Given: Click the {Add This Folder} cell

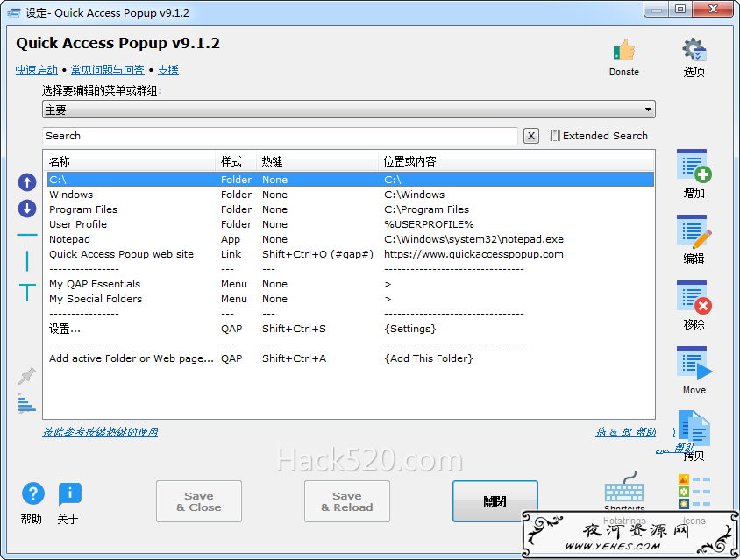Looking at the screenshot, I should pyautogui.click(x=429, y=358).
